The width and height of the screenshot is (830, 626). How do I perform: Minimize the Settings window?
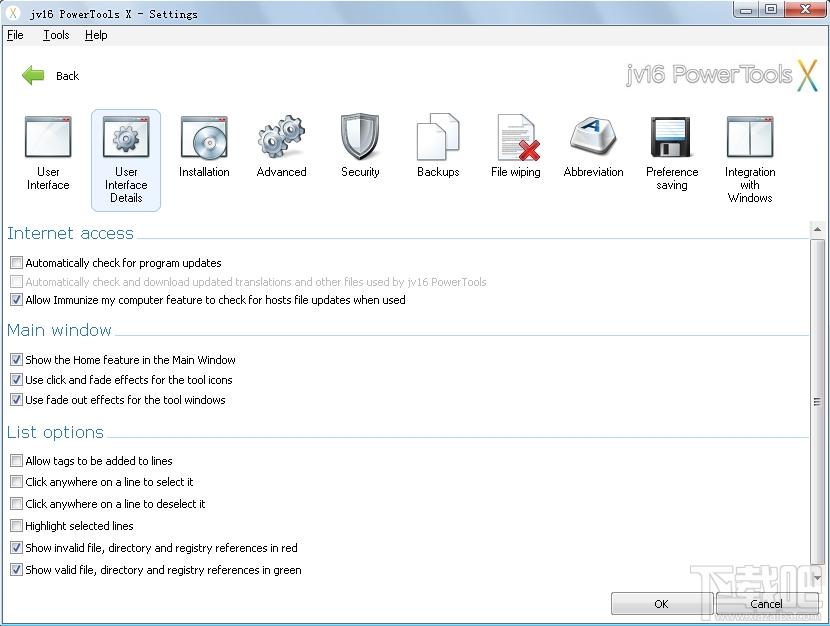click(746, 10)
